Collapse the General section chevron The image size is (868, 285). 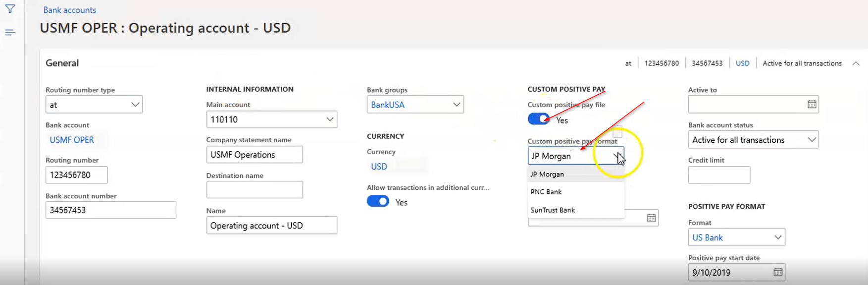856,63
